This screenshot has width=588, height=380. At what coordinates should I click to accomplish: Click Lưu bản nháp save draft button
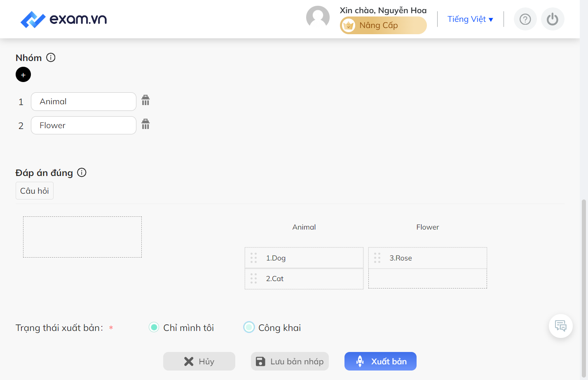290,361
